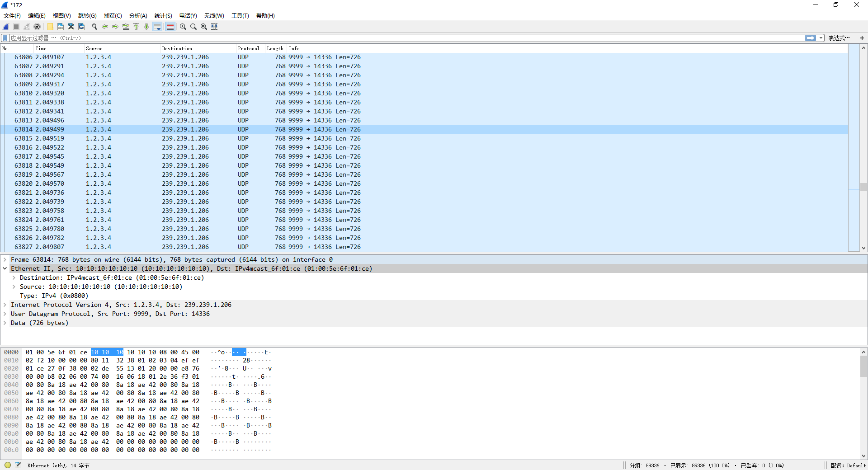Image resolution: width=868 pixels, height=470 pixels.
Task: Jump to first packet arrow icon
Action: click(136, 27)
